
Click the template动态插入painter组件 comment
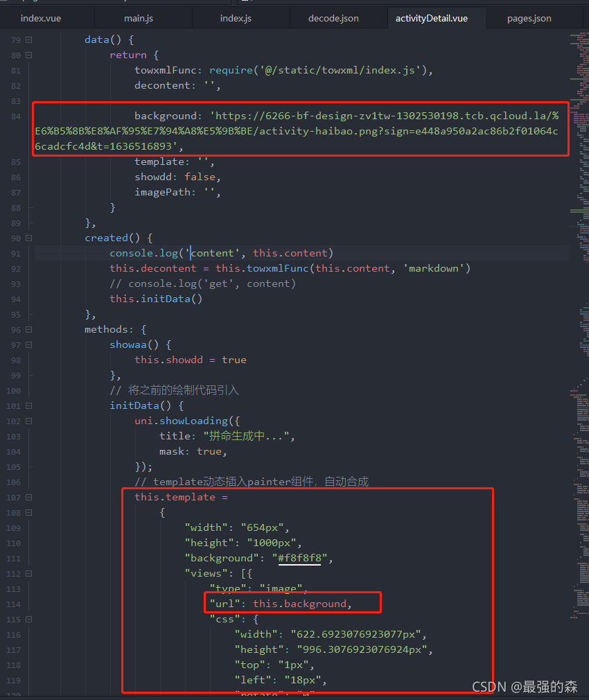coord(252,482)
